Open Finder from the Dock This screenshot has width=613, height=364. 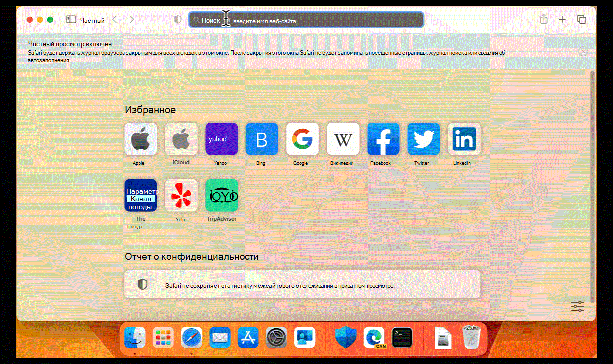pyautogui.click(x=135, y=338)
